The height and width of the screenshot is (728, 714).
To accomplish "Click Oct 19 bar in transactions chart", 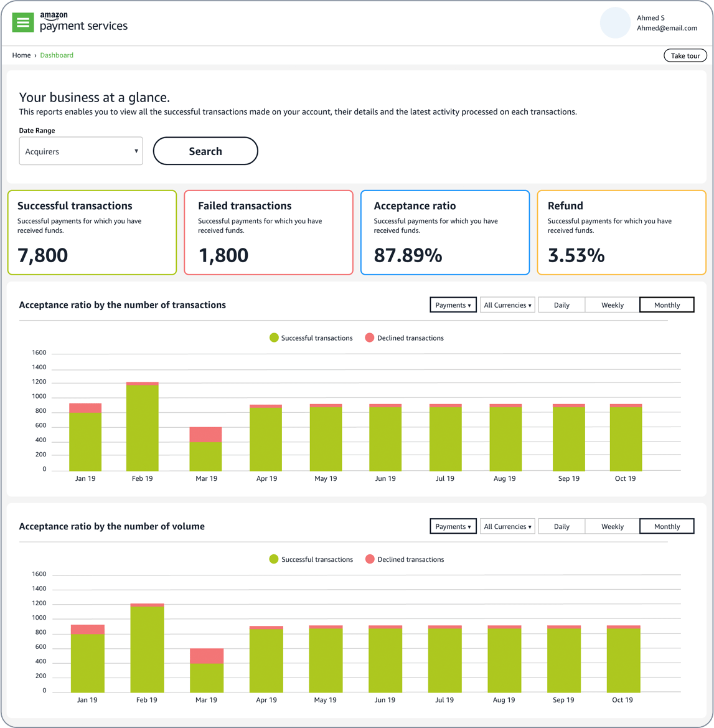I will coord(626,438).
